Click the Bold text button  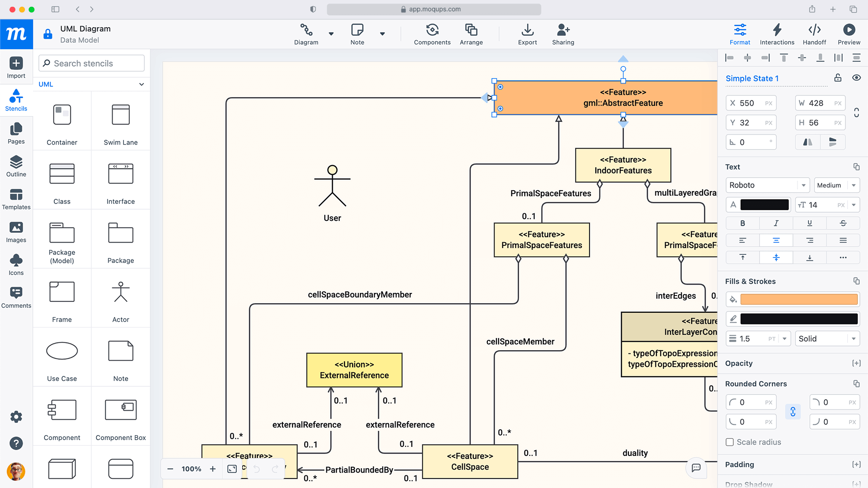[x=742, y=223]
